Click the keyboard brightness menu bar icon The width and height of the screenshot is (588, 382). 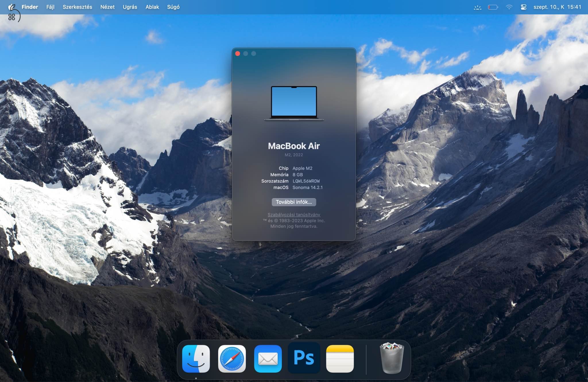(477, 7)
